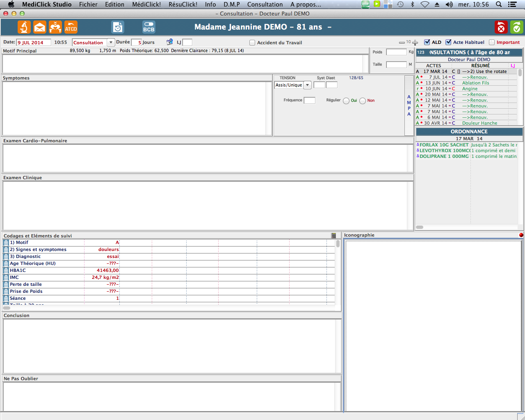Click the ATCD history icon
This screenshot has width=525, height=420.
(71, 27)
